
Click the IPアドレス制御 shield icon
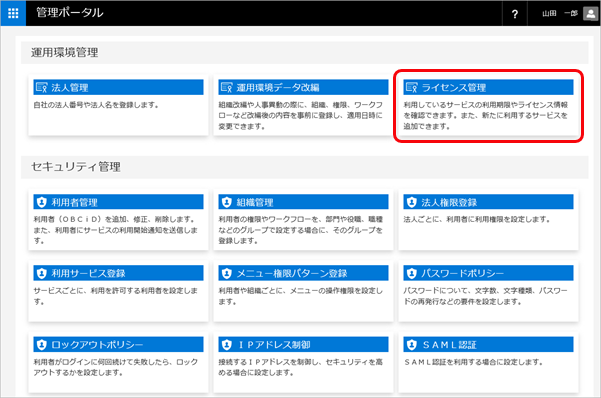(227, 345)
